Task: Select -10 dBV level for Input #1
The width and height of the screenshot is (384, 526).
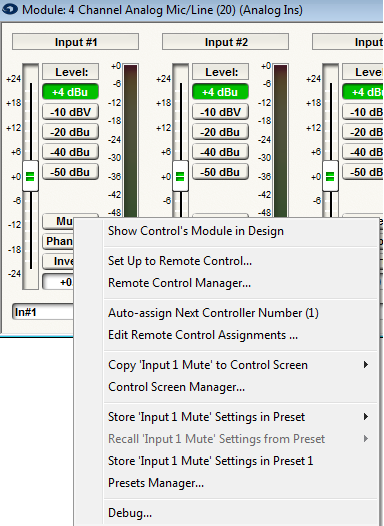Action: click(x=70, y=112)
